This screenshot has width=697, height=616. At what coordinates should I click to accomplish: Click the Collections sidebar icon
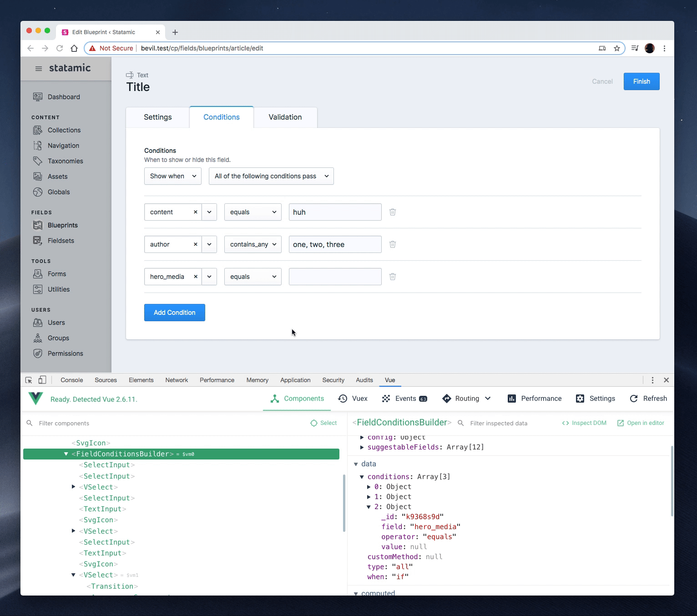point(38,130)
